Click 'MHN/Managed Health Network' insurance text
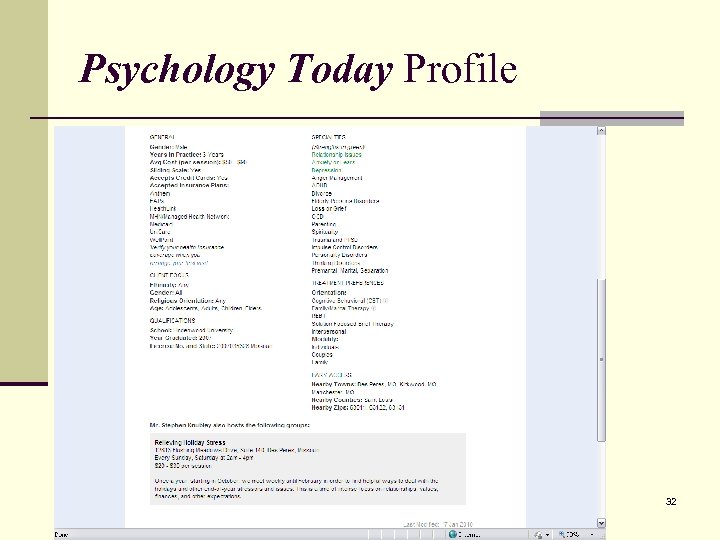Image resolution: width=720 pixels, height=540 pixels. [189, 216]
